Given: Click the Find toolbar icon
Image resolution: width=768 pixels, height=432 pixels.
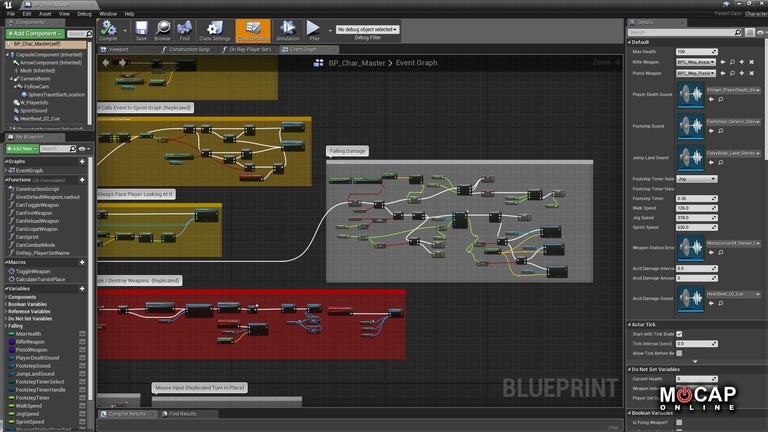Looking at the screenshot, I should click(x=186, y=30).
